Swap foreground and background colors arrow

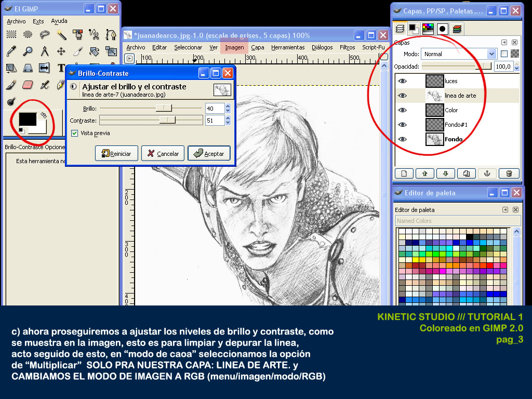pos(44,115)
